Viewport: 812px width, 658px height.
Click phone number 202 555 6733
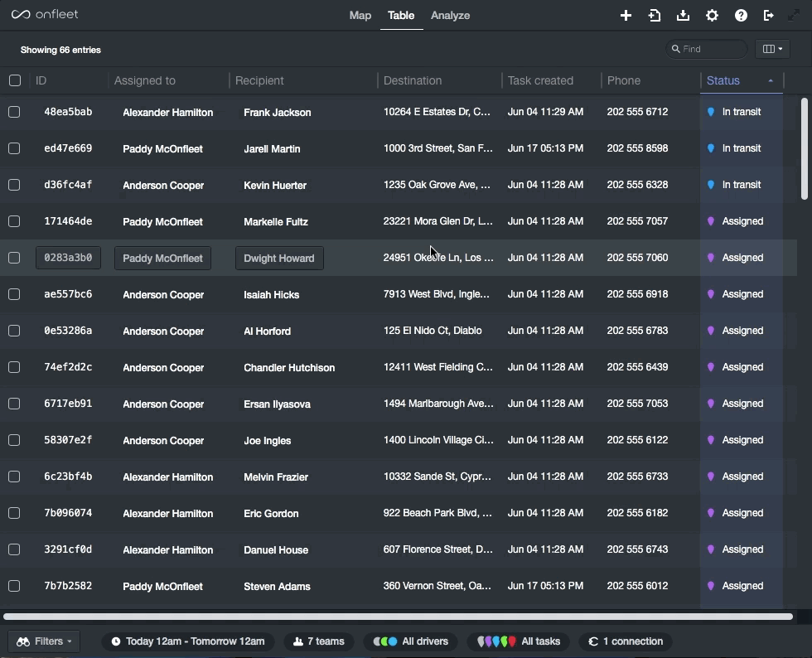click(x=637, y=477)
